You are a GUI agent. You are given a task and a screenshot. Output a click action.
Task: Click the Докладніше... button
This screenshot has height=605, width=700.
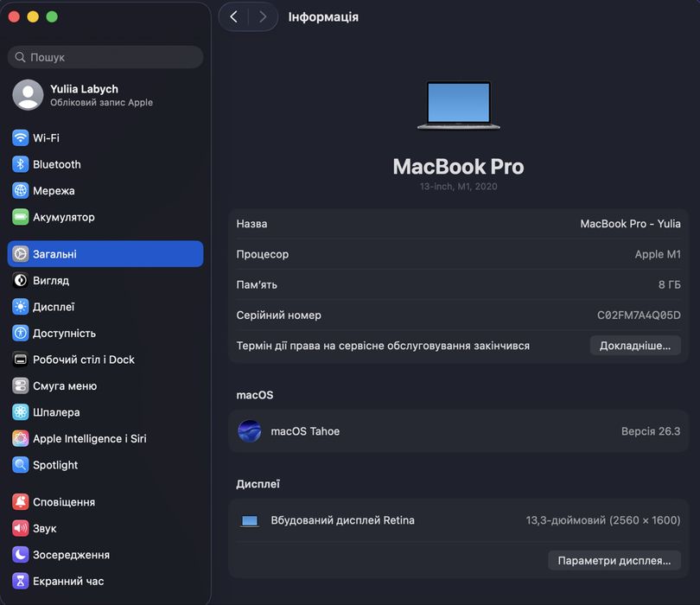(635, 346)
